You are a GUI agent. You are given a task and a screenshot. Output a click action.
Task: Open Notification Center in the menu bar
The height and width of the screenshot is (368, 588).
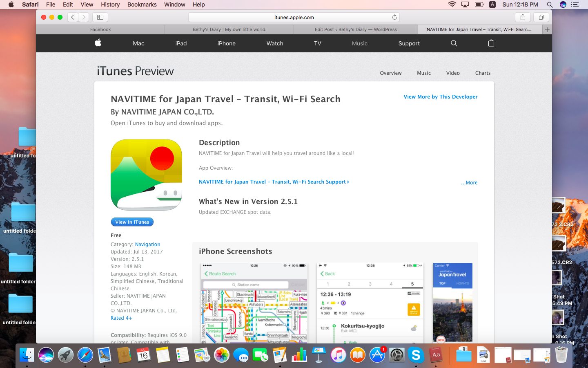pyautogui.click(x=575, y=4)
